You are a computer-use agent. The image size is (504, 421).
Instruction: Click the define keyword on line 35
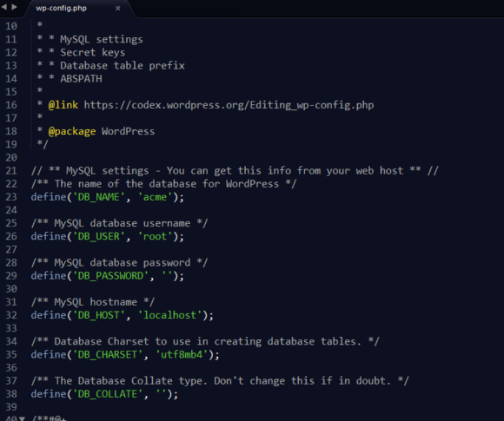coord(49,354)
